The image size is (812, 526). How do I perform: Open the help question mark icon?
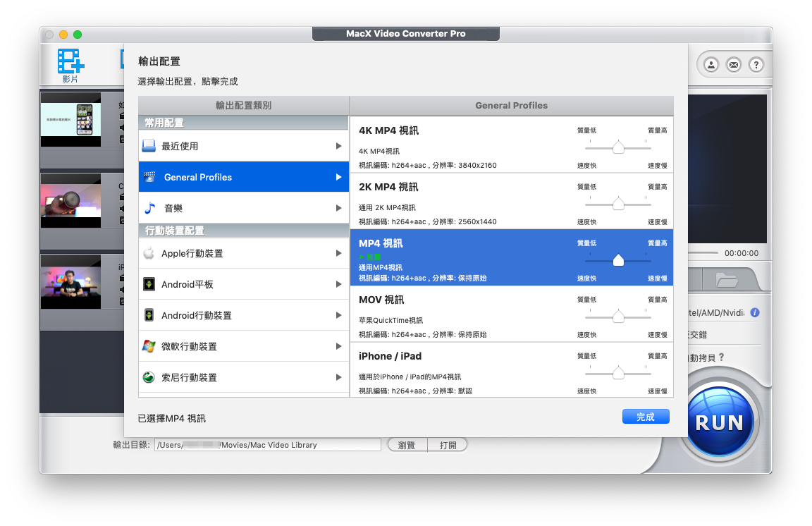(x=756, y=64)
